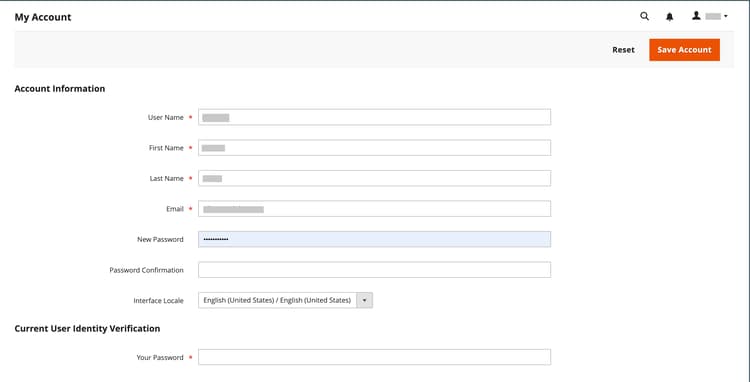750x382 pixels.
Task: Click the Reset button
Action: click(623, 50)
